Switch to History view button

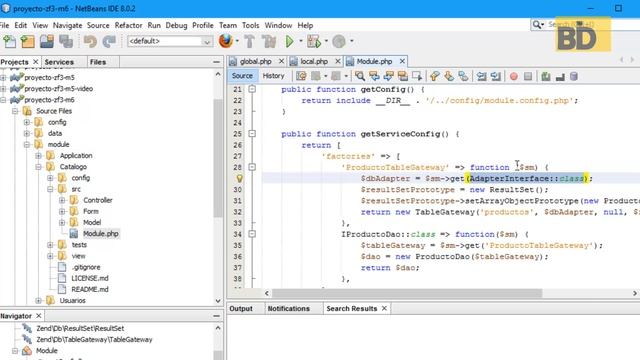273,76
